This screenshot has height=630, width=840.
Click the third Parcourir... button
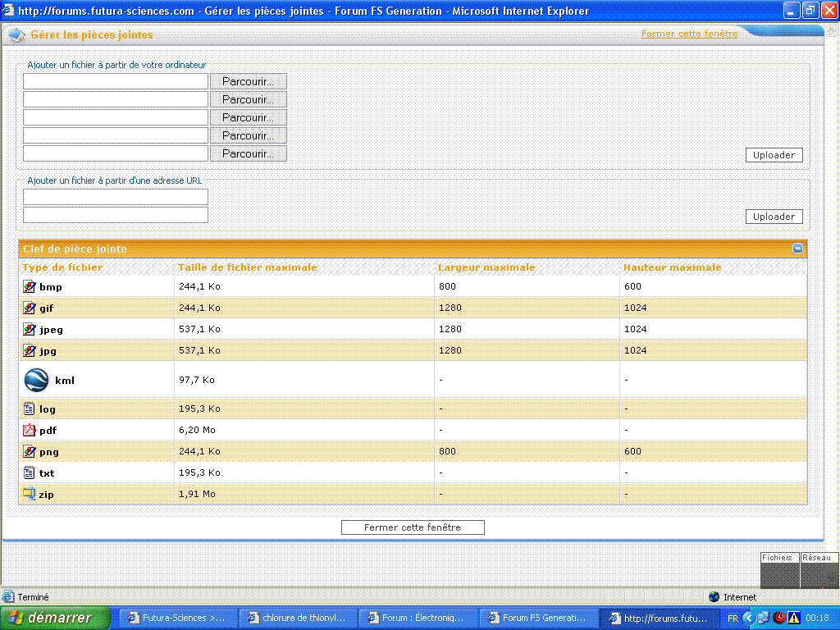pyautogui.click(x=249, y=117)
